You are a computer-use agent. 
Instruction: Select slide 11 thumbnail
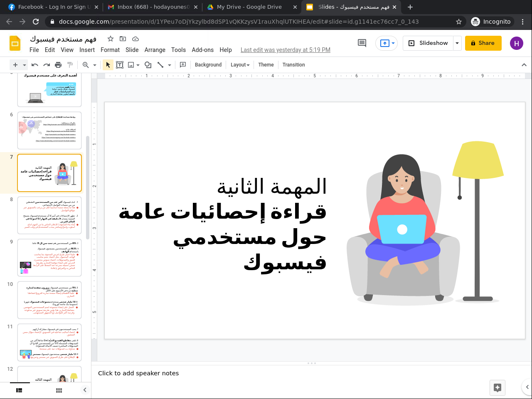point(49,342)
